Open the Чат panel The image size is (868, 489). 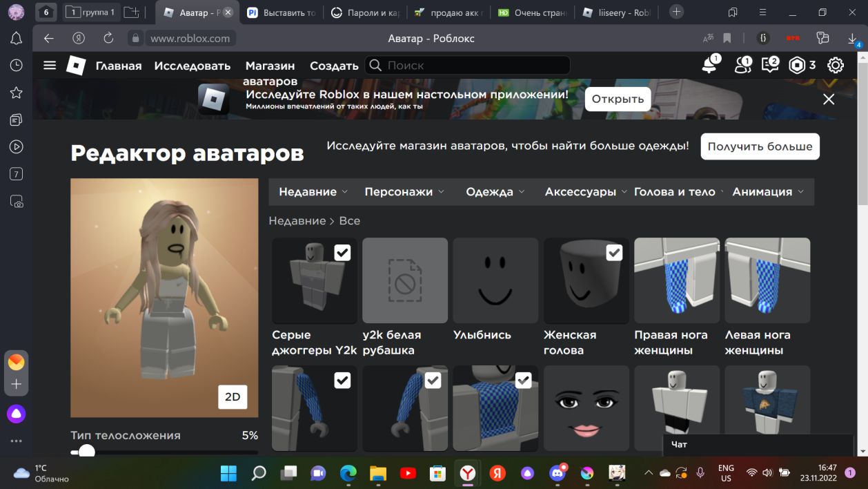pos(758,445)
